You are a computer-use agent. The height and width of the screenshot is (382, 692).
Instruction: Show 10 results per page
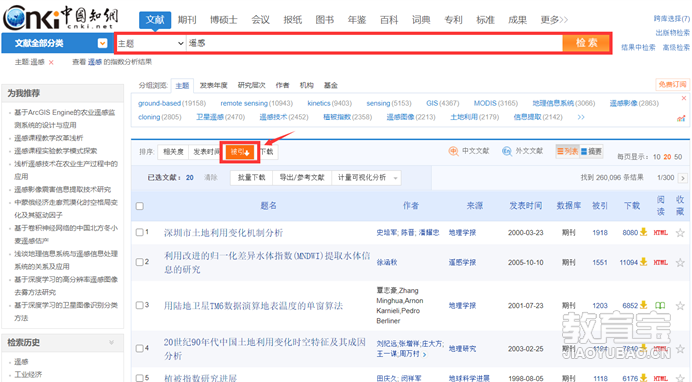(x=657, y=157)
